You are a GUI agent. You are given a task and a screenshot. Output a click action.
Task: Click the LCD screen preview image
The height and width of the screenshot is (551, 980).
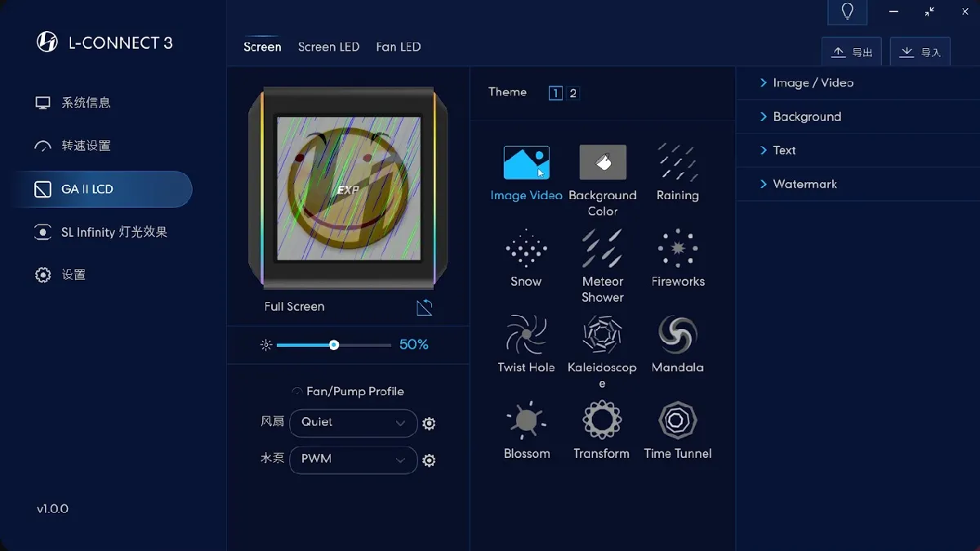[x=349, y=189]
